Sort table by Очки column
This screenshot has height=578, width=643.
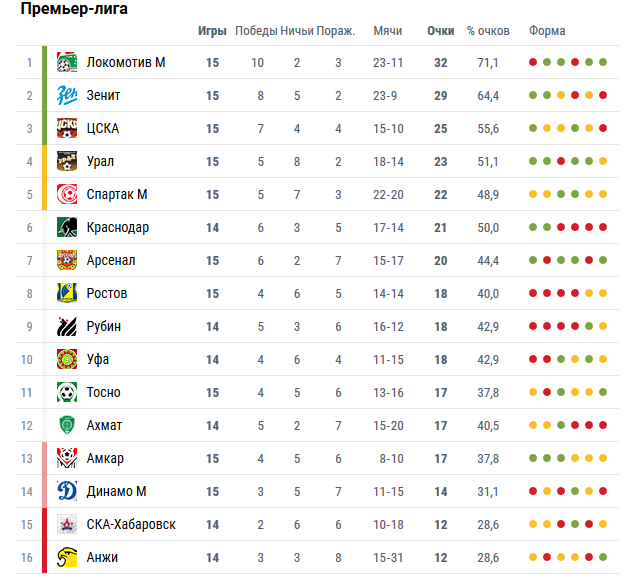click(x=440, y=31)
